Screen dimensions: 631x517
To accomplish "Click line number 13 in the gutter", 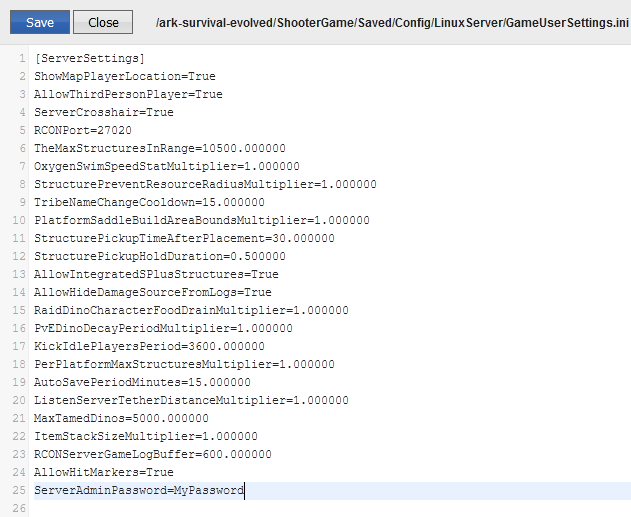I will coord(19,274).
